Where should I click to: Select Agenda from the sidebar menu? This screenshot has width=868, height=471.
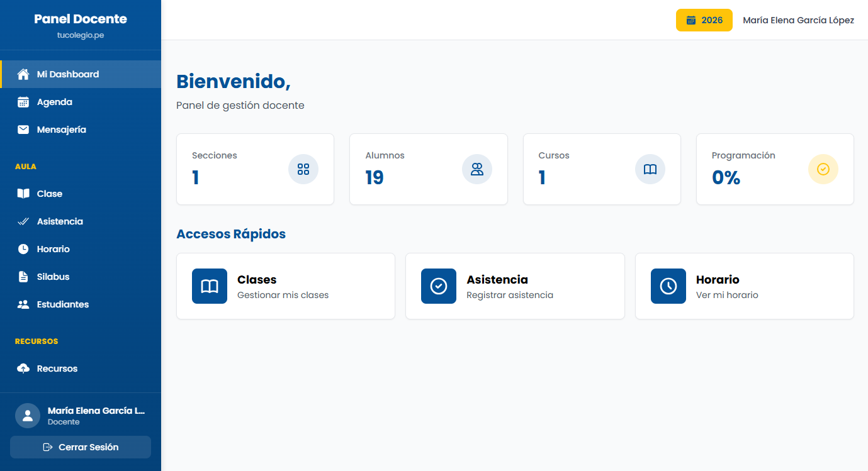(54, 101)
